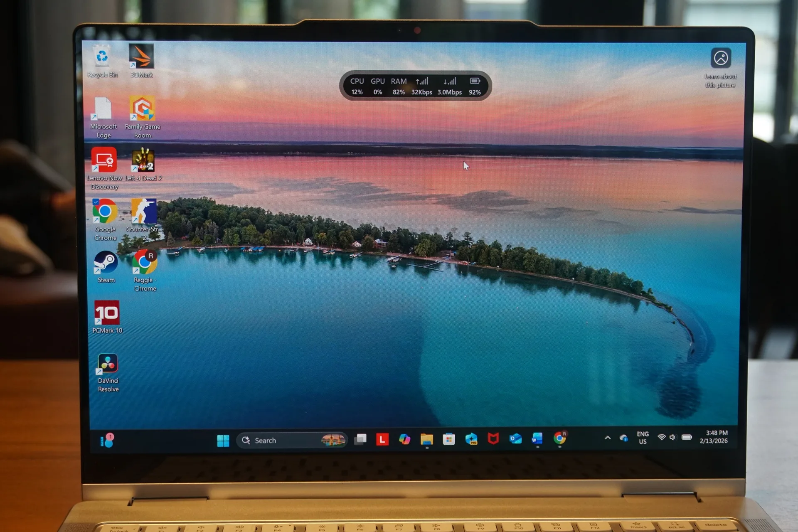Image resolution: width=798 pixels, height=532 pixels.
Task: Click the CPU 12% monitor readout
Action: tap(357, 86)
